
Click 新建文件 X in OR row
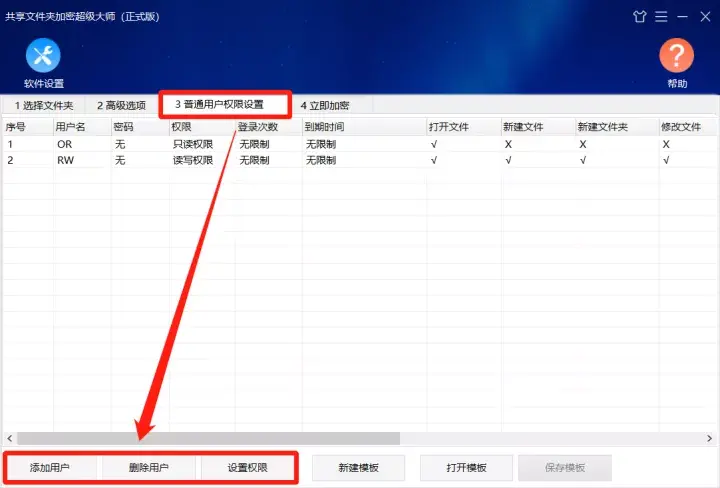coord(508,144)
